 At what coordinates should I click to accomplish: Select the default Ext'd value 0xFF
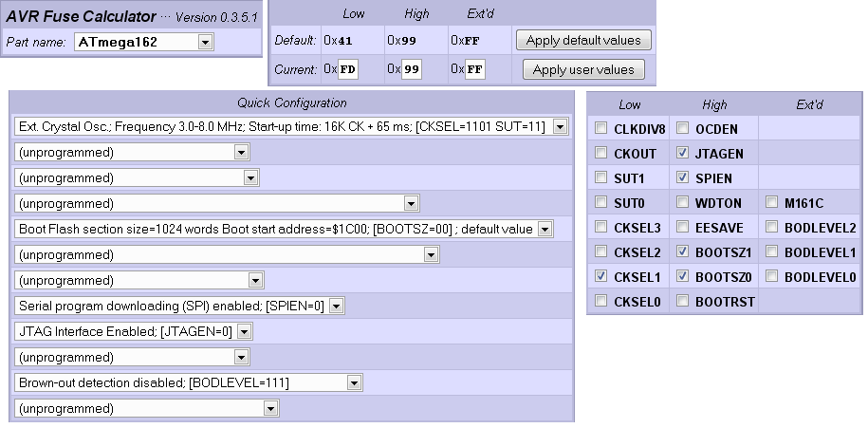click(465, 41)
